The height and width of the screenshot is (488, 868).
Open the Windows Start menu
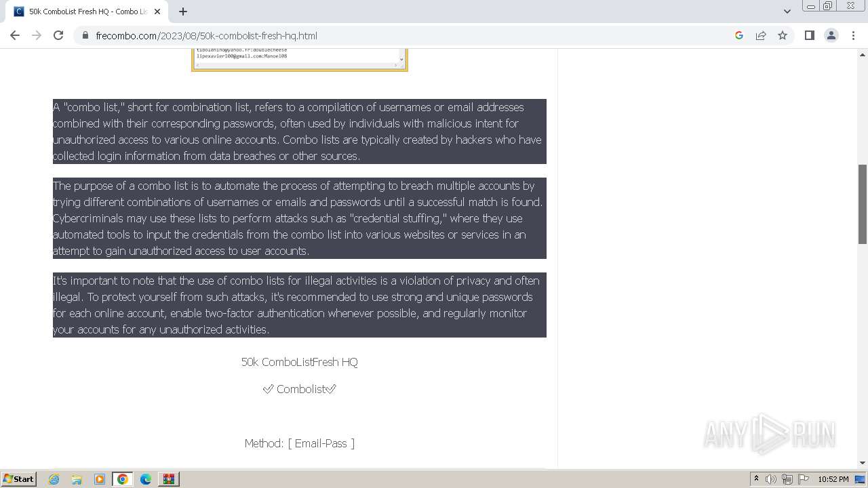[x=19, y=479]
